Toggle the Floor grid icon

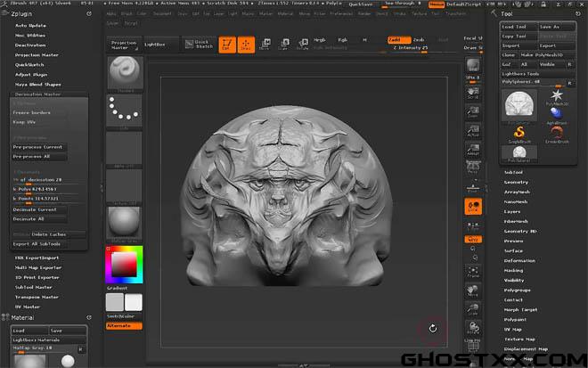pos(473,186)
